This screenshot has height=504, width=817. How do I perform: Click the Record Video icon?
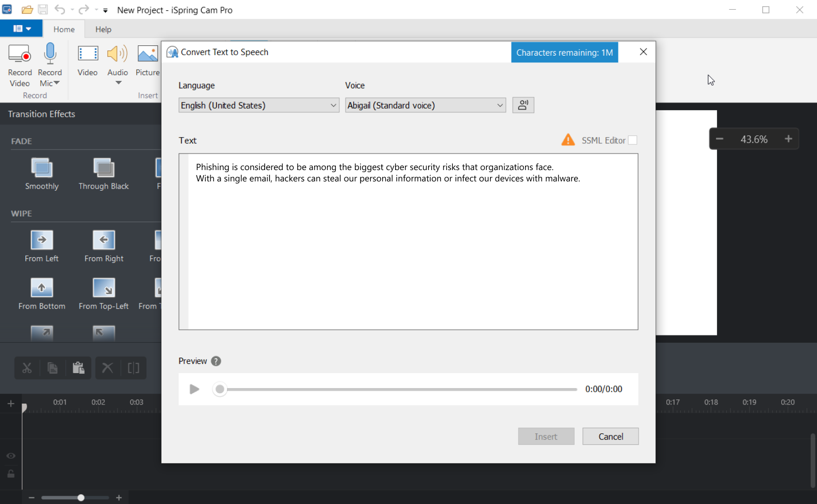pyautogui.click(x=20, y=54)
